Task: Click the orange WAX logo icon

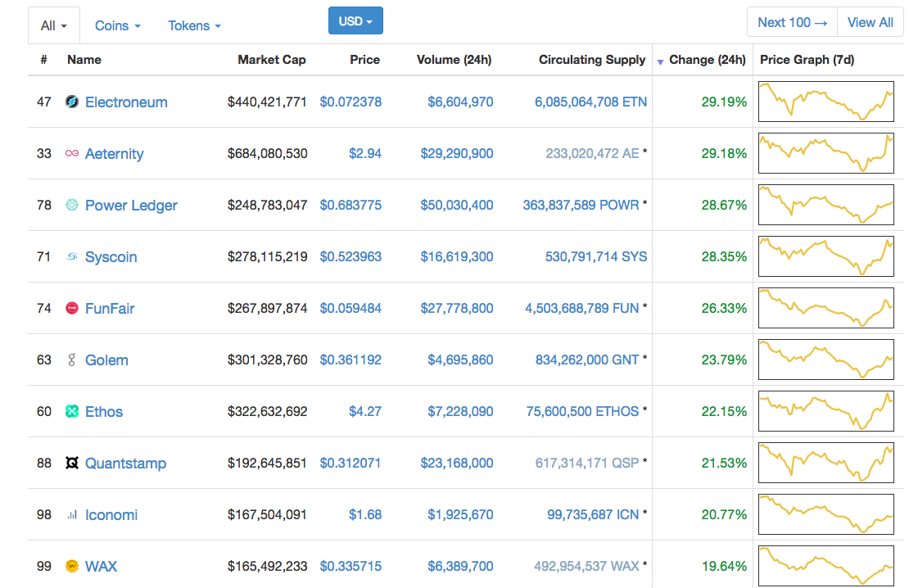Action: [71, 567]
